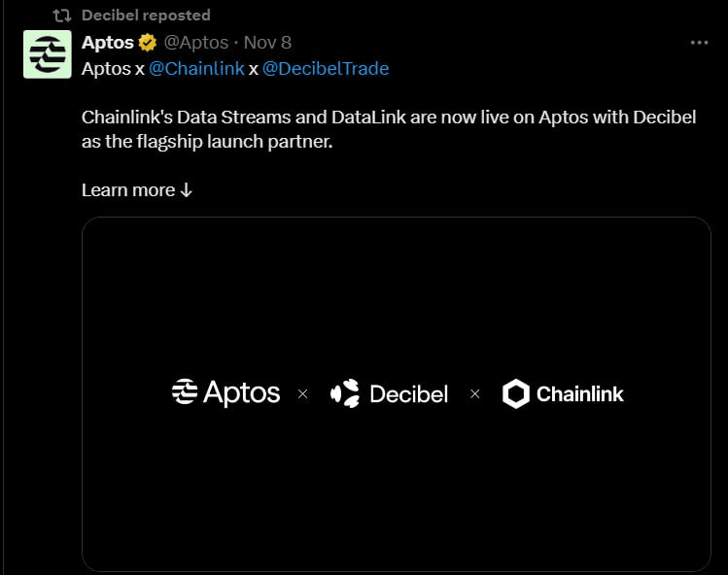Click the Decibel wordmark in the banner
The width and height of the screenshot is (728, 575).
coord(408,393)
